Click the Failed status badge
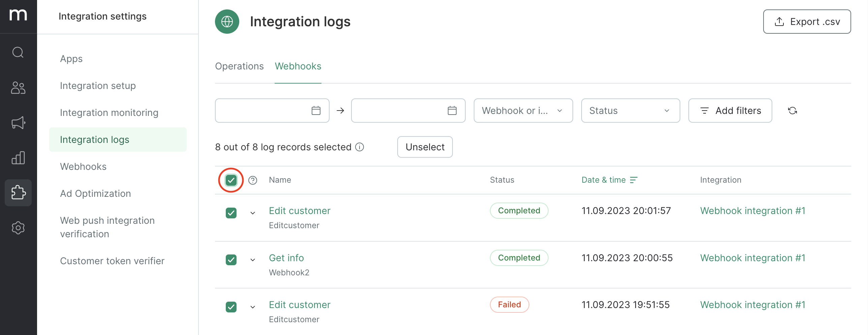The image size is (868, 335). tap(509, 305)
